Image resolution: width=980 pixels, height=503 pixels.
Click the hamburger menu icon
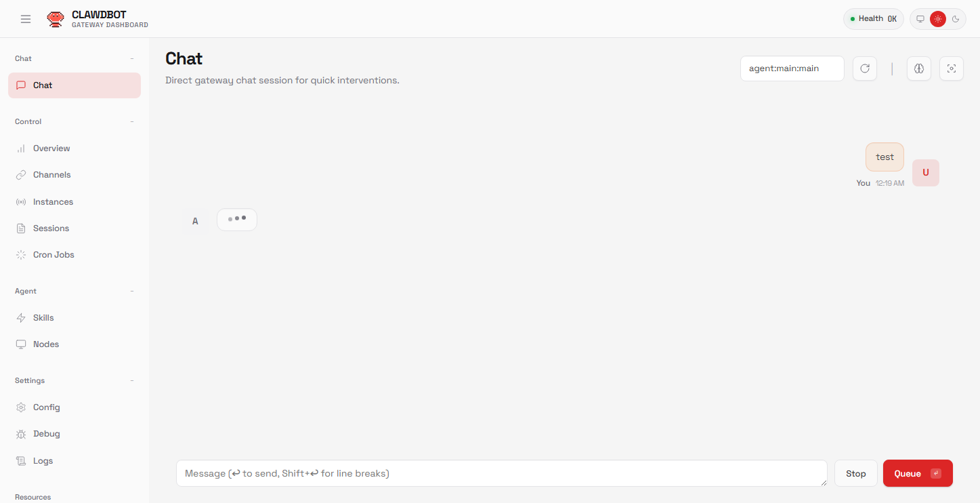tap(26, 19)
